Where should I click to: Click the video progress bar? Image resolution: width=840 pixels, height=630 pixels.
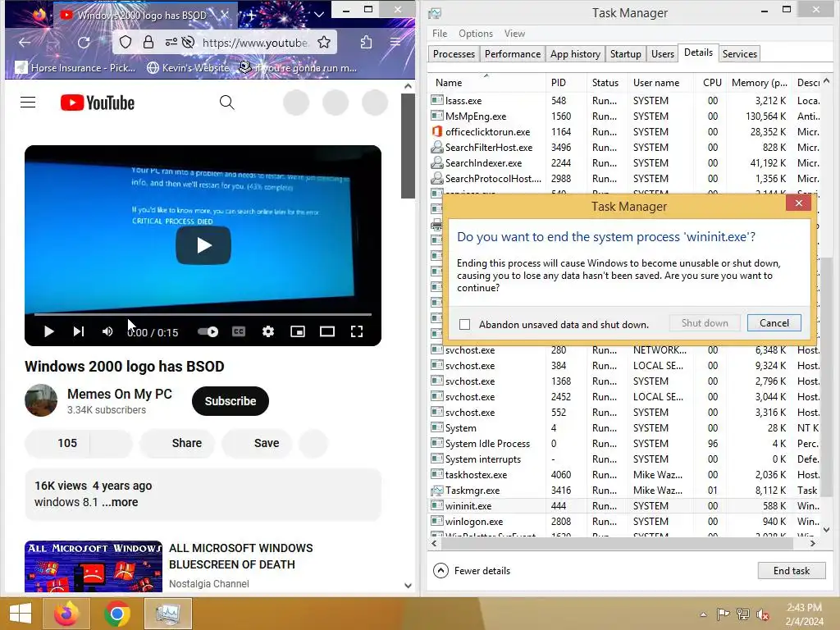click(x=203, y=314)
